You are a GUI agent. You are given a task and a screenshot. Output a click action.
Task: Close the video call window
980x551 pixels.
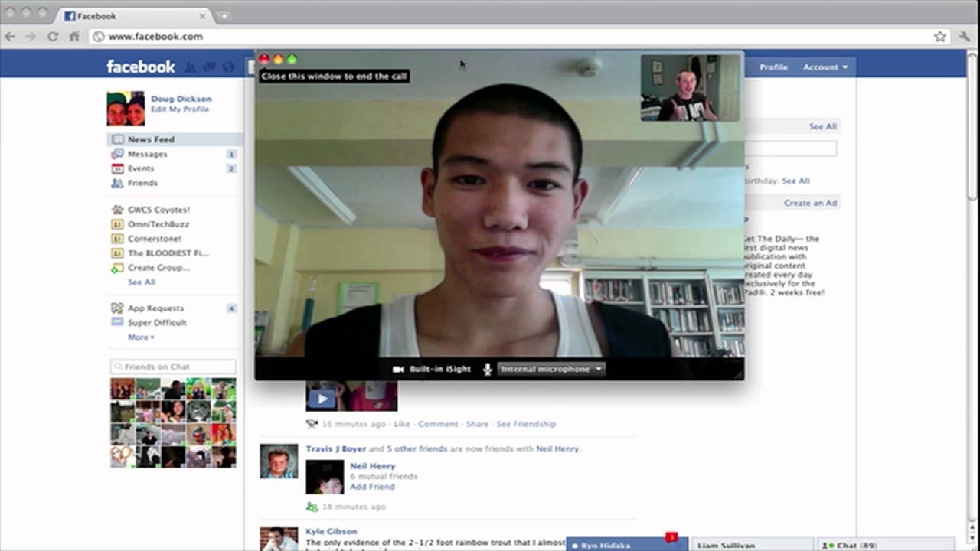[264, 59]
